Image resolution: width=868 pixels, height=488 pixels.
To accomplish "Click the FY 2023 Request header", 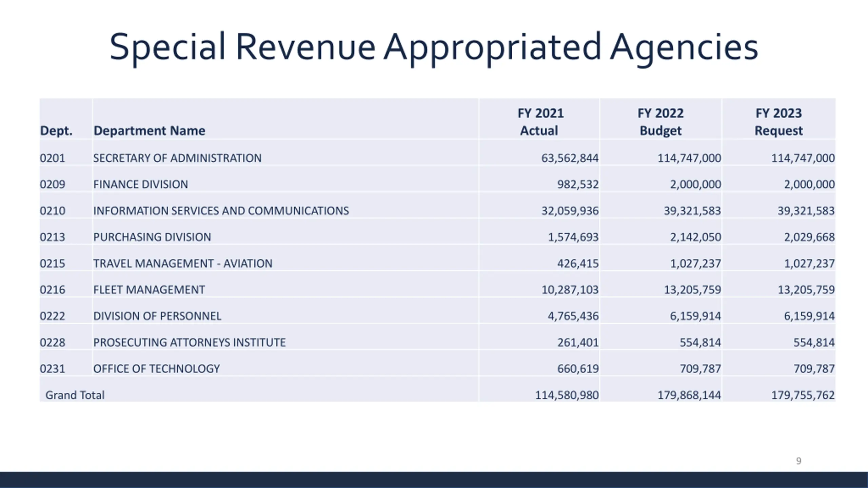I will pyautogui.click(x=778, y=122).
